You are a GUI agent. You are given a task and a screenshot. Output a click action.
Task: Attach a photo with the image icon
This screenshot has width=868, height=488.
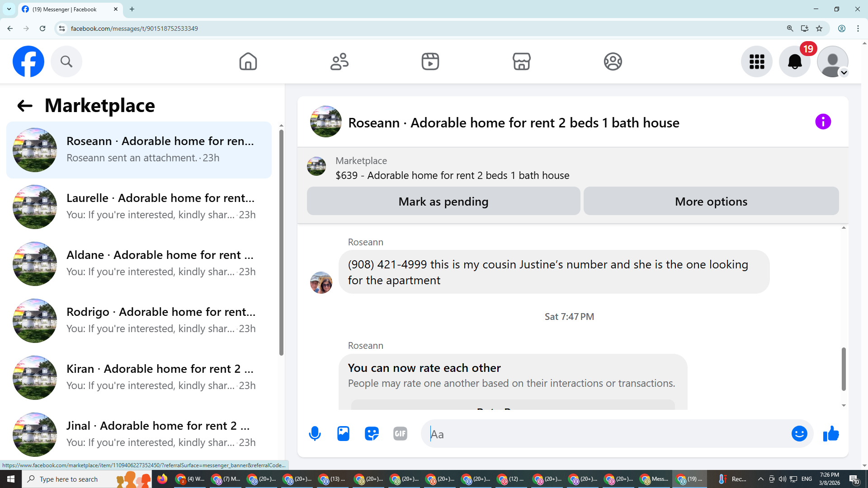tap(343, 434)
